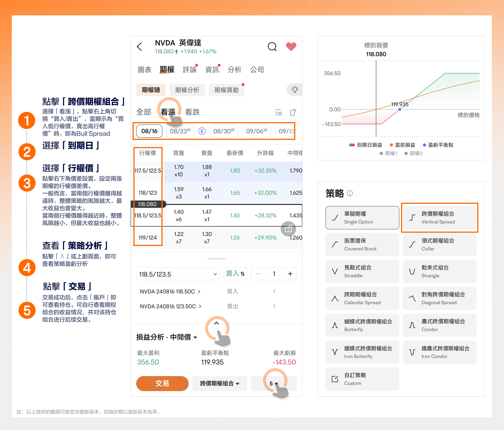The image size is (504, 430).
Task: Tap the 行權價 column header
Action: (147, 153)
